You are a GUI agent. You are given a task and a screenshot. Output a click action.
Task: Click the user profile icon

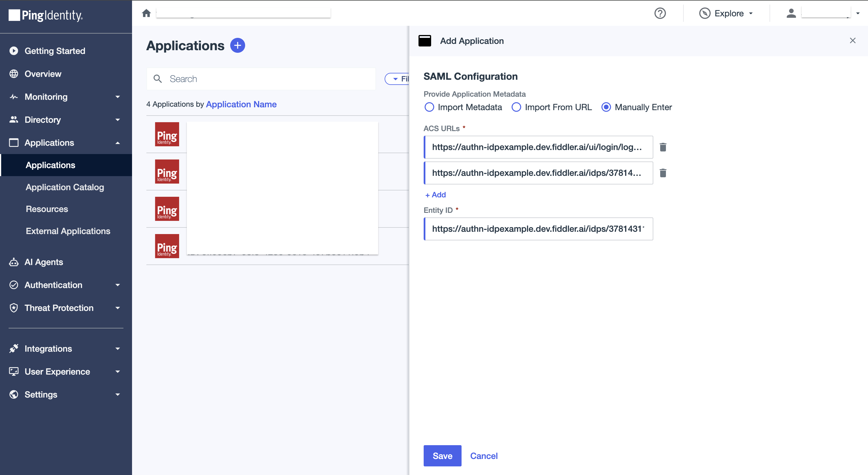(x=791, y=13)
